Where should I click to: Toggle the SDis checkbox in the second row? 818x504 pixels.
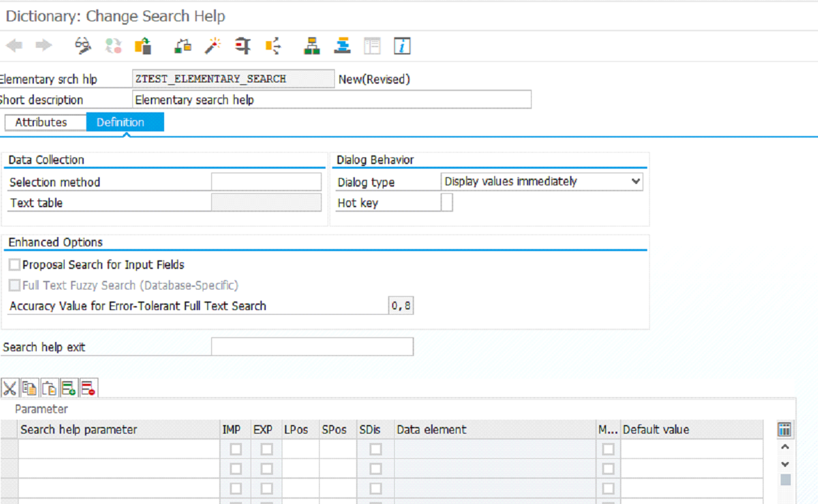pos(375,469)
